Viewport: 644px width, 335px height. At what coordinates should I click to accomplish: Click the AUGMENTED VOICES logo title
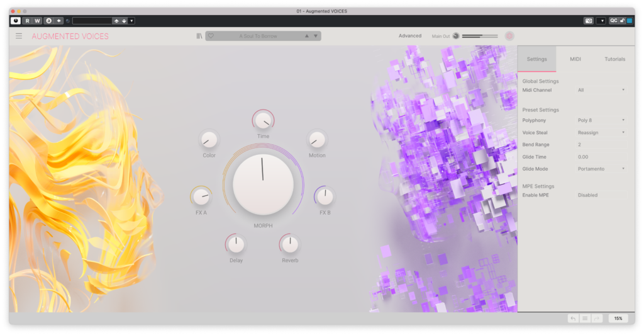point(70,36)
